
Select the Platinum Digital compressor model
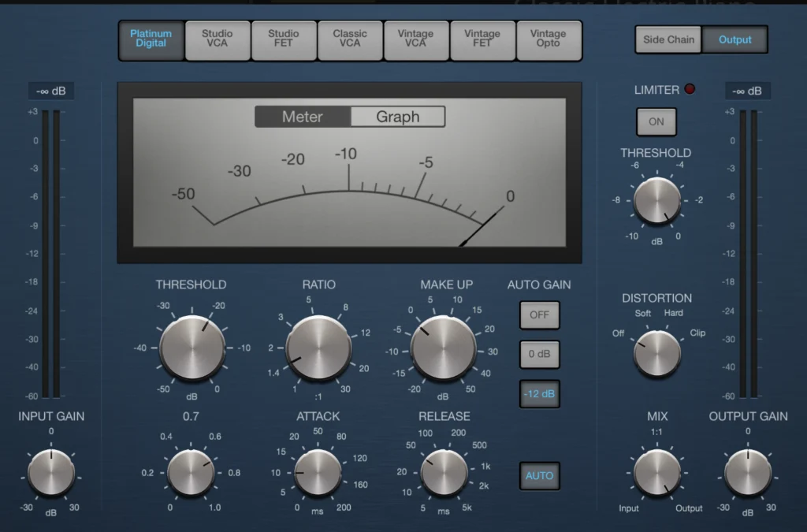(x=151, y=41)
